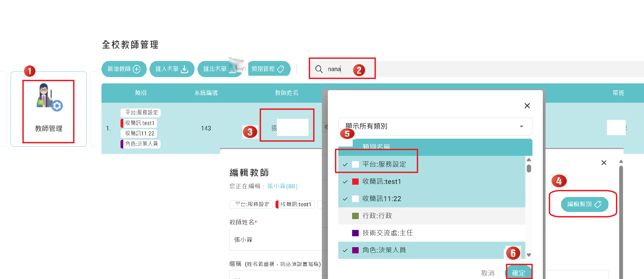Viewport: 644px width, 279px height.
Task: Click purple swatch of 技術交流處:主任
Action: tap(355, 233)
